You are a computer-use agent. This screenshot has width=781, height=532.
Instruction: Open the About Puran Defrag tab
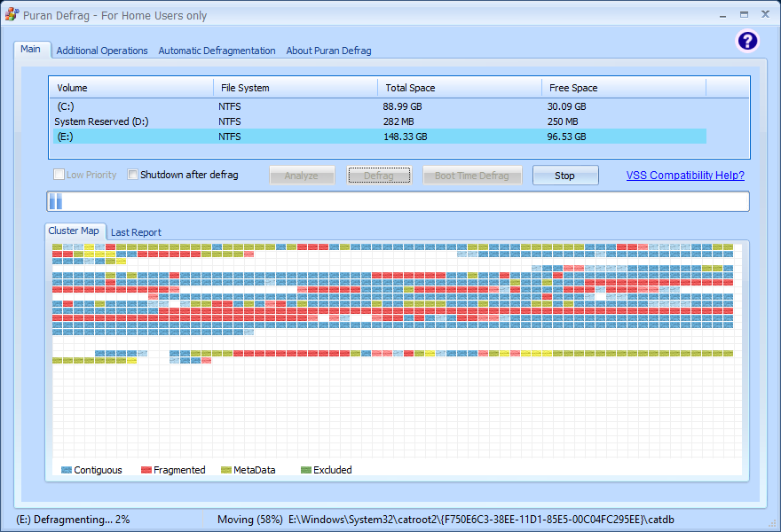328,51
